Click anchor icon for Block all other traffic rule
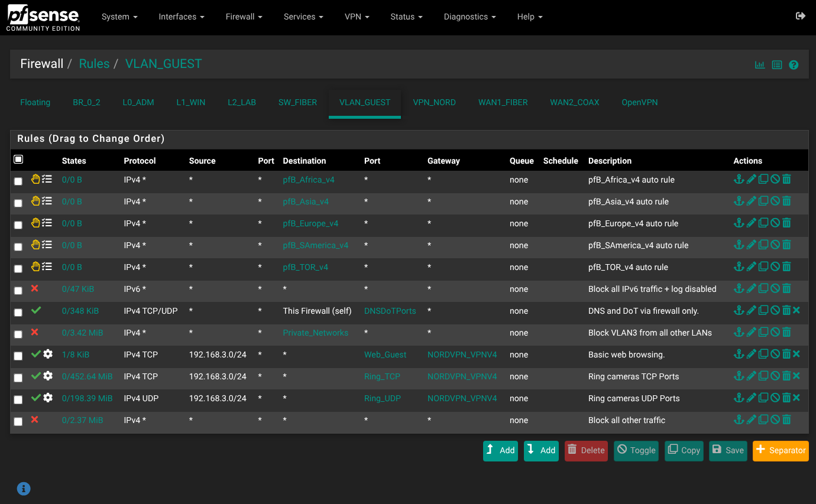816x504 pixels. click(x=739, y=420)
